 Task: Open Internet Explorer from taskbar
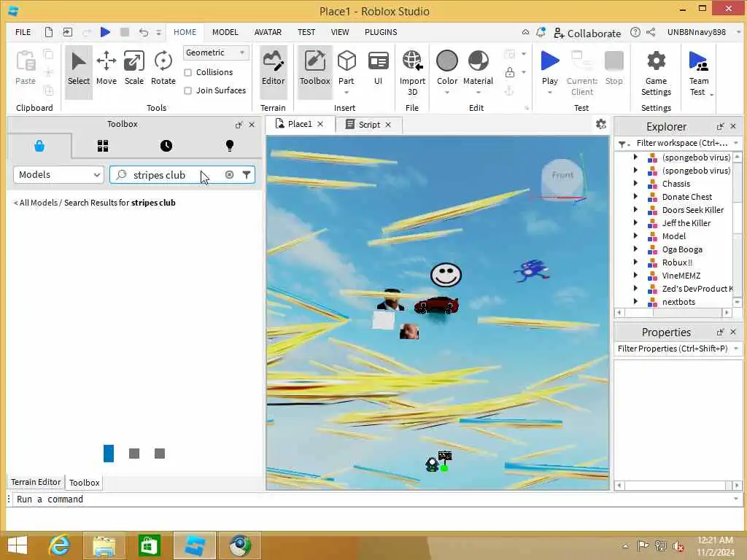point(60,545)
